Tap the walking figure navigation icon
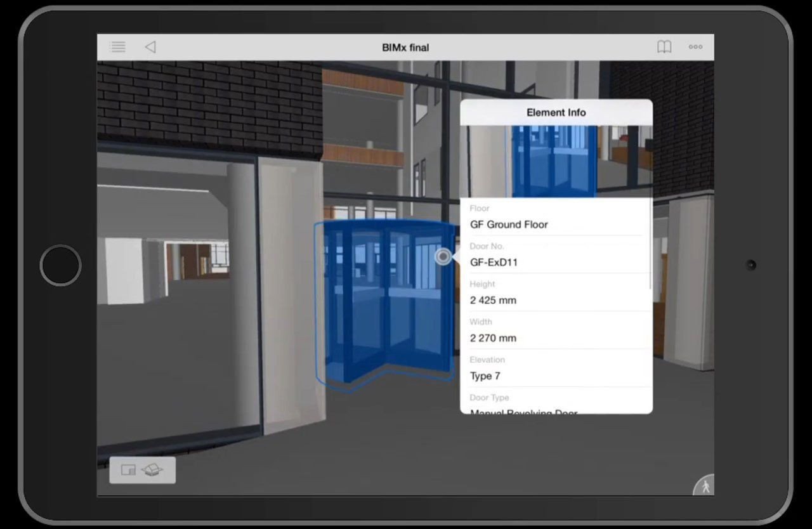This screenshot has height=529, width=812. click(x=705, y=486)
